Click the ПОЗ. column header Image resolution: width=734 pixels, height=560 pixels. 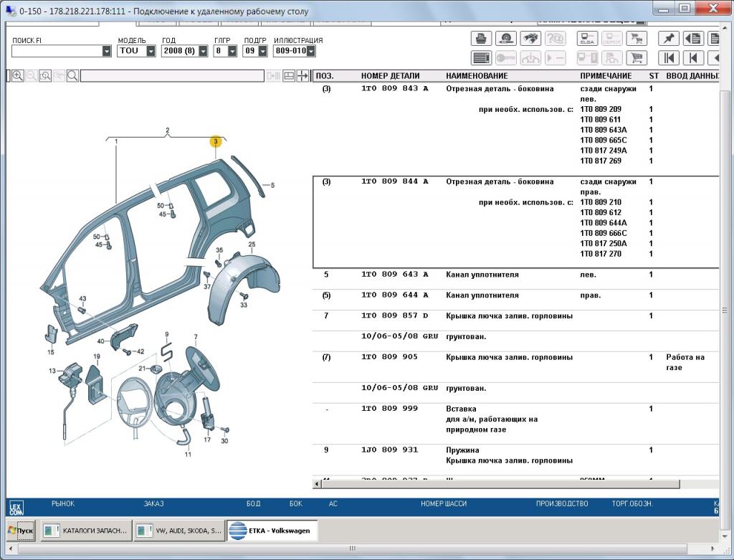325,76
